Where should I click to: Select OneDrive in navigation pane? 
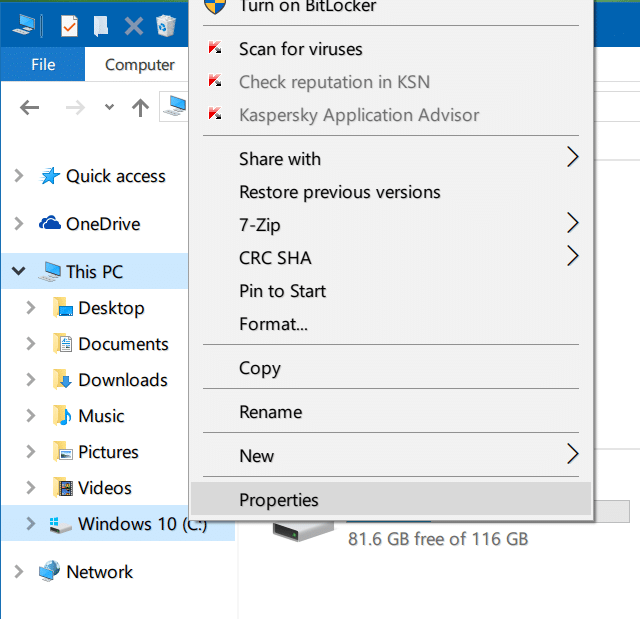(103, 224)
